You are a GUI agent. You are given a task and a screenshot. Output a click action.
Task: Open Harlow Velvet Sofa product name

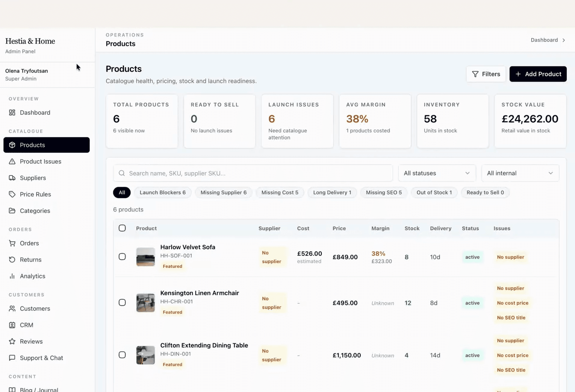click(188, 247)
